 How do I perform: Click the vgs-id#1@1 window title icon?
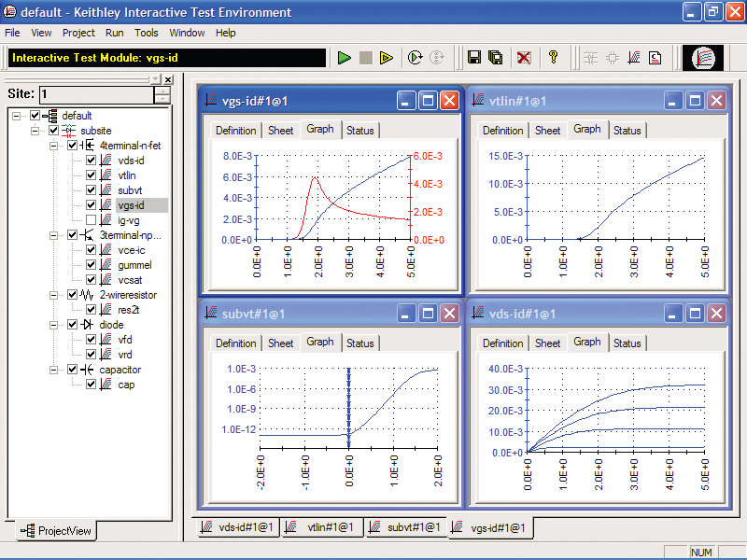[x=211, y=100]
